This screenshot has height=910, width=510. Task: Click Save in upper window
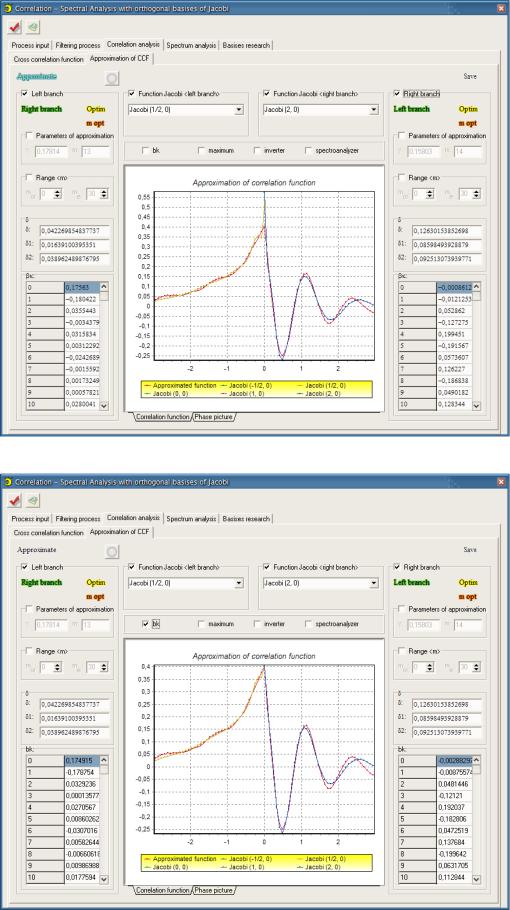coord(470,76)
